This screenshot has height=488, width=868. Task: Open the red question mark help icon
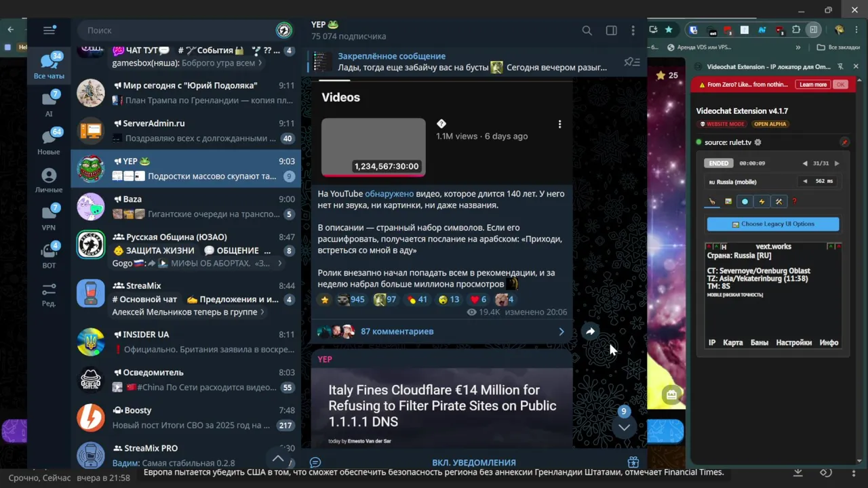coord(795,201)
